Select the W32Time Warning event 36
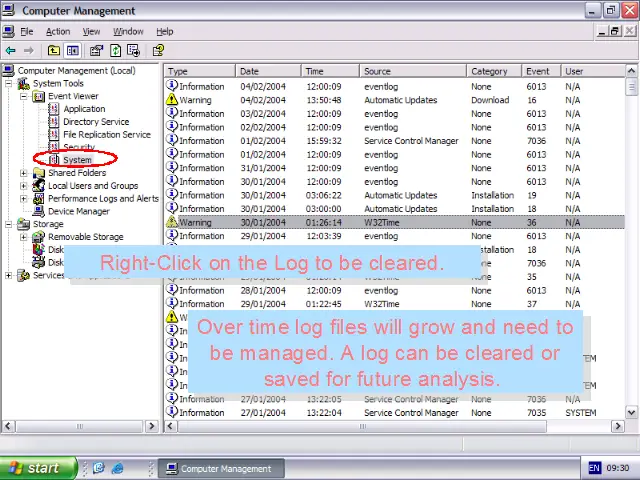The width and height of the screenshot is (640, 480). click(x=395, y=222)
